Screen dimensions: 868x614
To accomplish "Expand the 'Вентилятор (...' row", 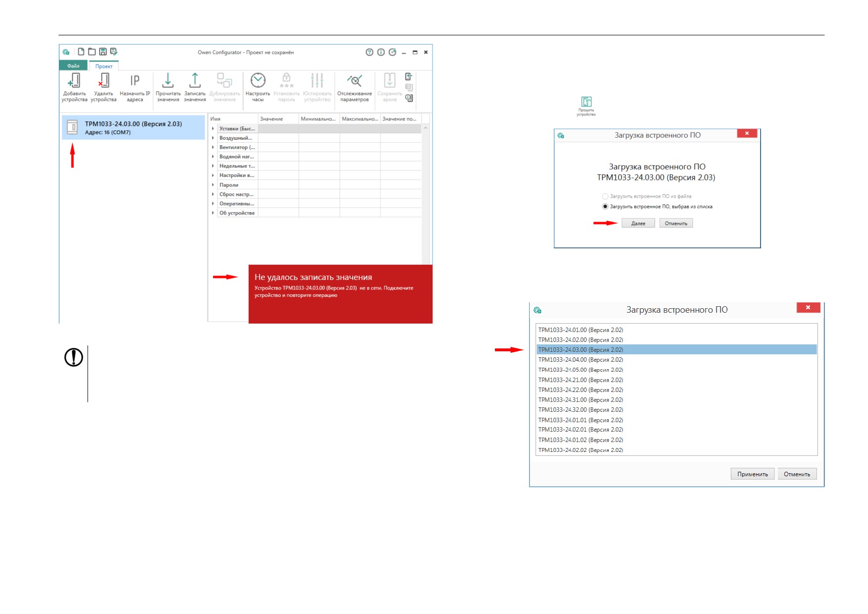I will [x=213, y=147].
